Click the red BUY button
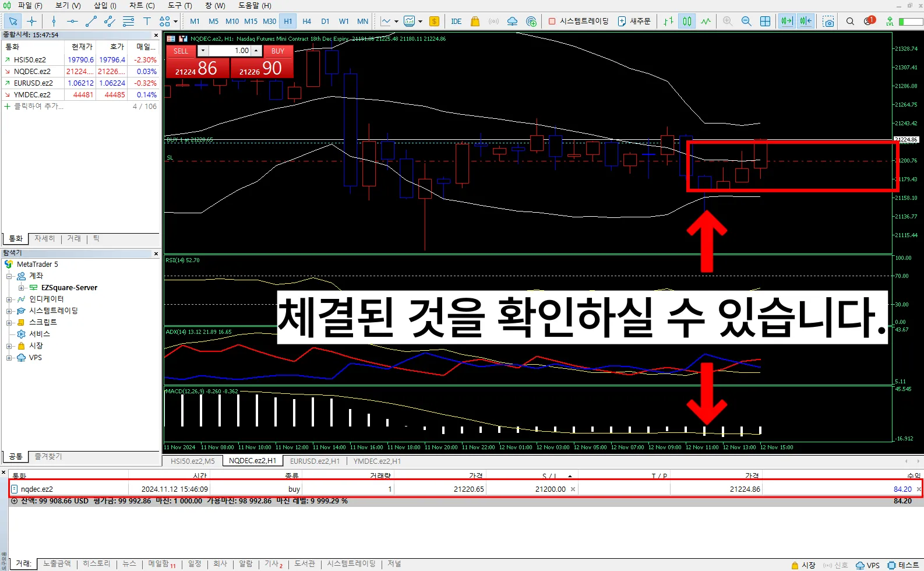 point(278,51)
